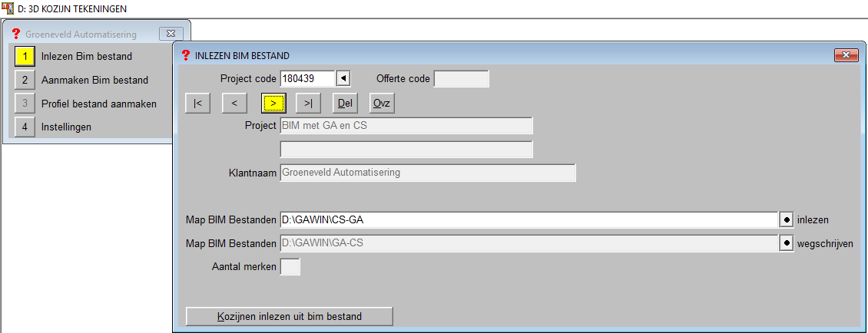
Task: Click the D:\GAWIN\CS-GA path field
Action: click(x=528, y=219)
